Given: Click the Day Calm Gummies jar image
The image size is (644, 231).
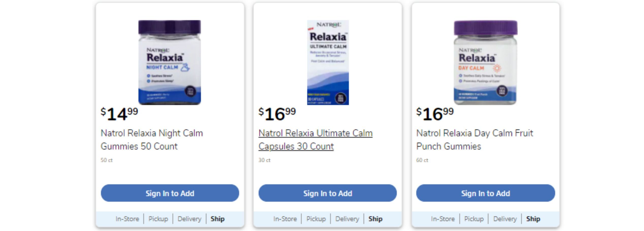Looking at the screenshot, I should tap(485, 62).
